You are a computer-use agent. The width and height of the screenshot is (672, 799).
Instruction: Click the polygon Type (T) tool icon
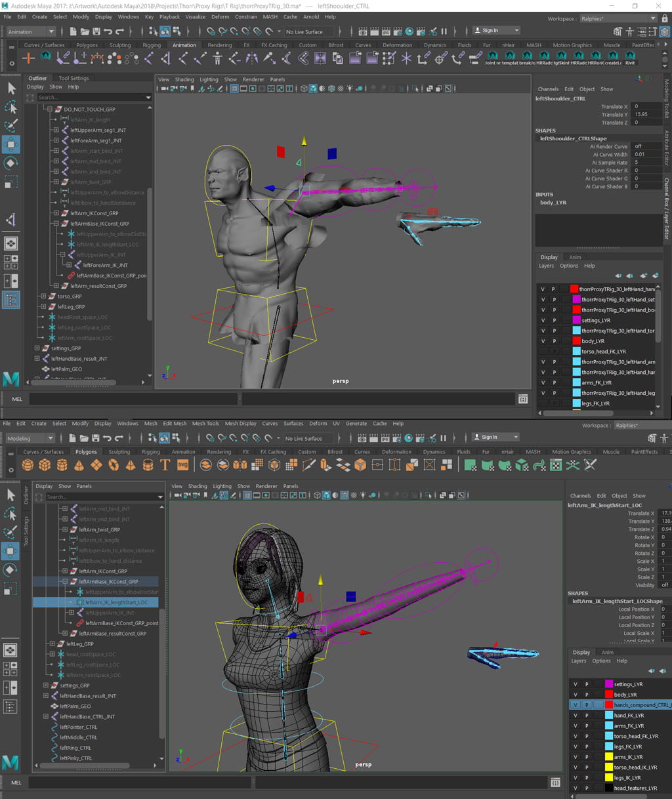(x=165, y=465)
